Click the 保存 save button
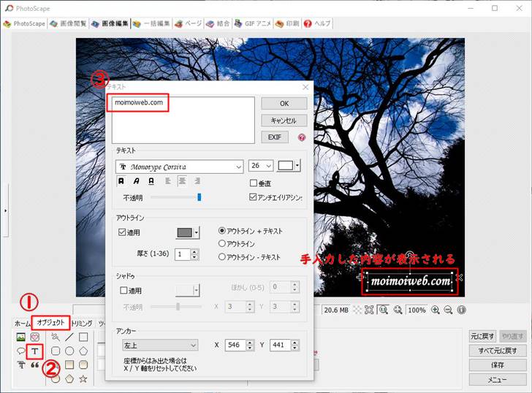This screenshot has height=393, width=532. [x=497, y=365]
